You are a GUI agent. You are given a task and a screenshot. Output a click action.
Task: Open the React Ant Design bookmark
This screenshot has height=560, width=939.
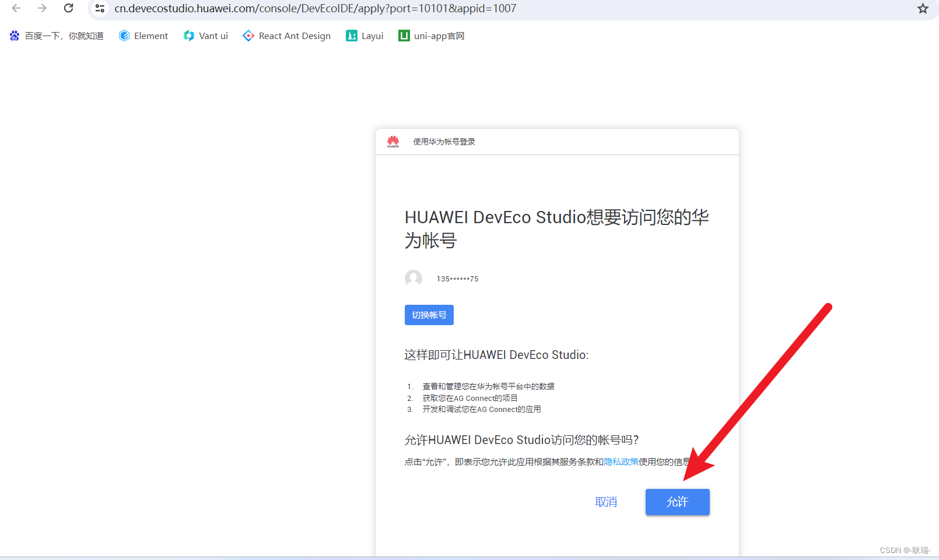287,36
